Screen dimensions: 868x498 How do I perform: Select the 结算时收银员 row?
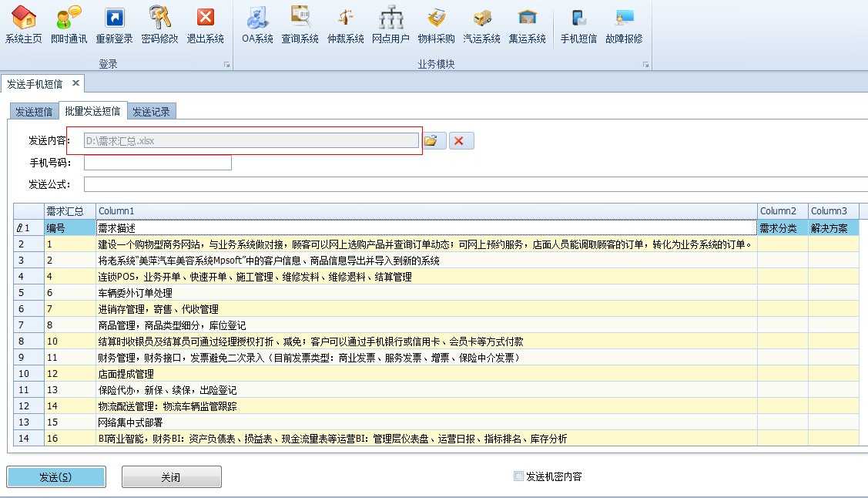click(426, 342)
